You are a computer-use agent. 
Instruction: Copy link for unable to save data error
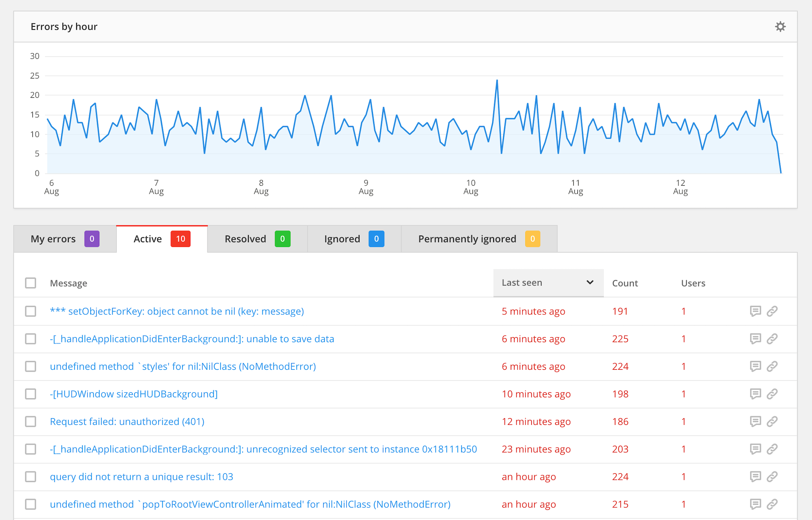pos(773,339)
